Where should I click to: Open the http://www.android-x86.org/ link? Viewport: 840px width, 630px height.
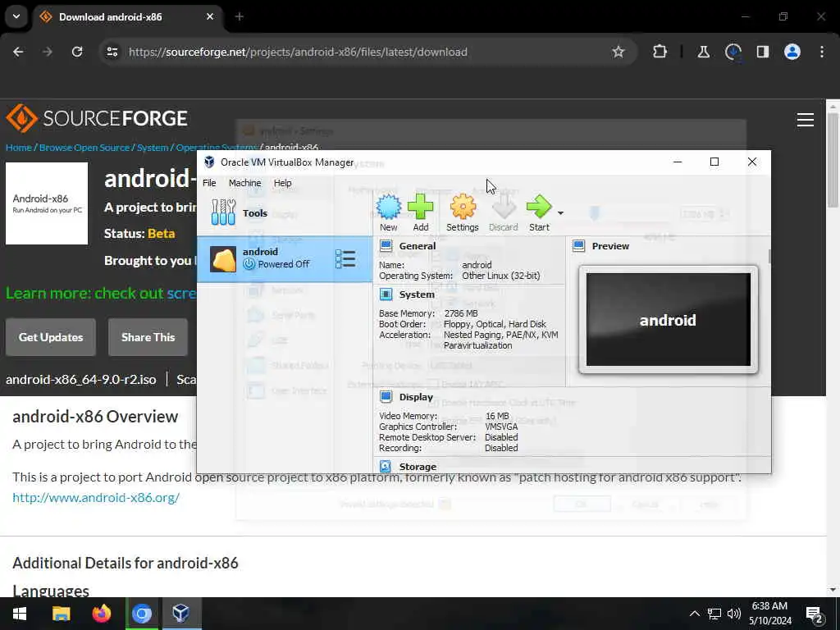(x=96, y=497)
